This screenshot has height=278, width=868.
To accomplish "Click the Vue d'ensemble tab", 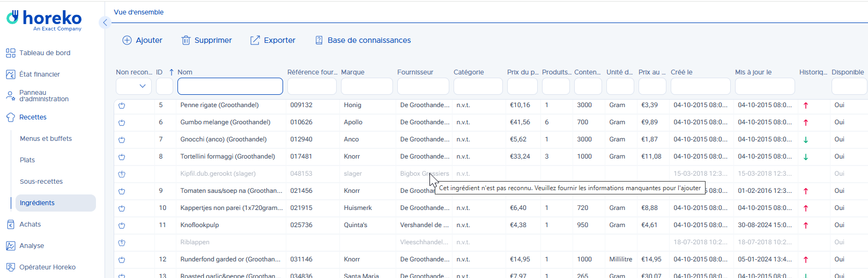I will coord(139,12).
